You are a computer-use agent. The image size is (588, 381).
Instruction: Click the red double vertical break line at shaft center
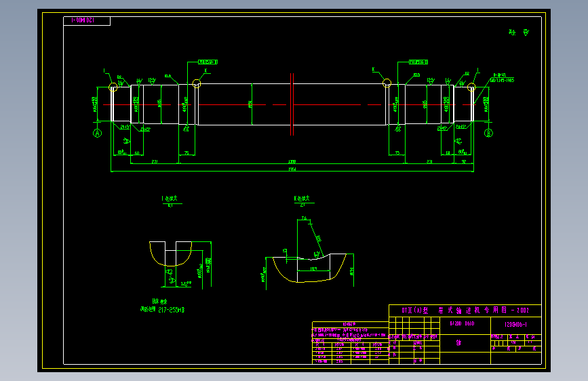tap(292, 104)
